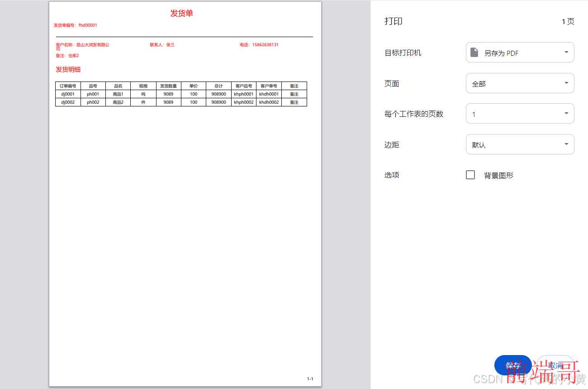Enable the 背景图形 checkbox
This screenshot has height=389, width=588.
(470, 175)
